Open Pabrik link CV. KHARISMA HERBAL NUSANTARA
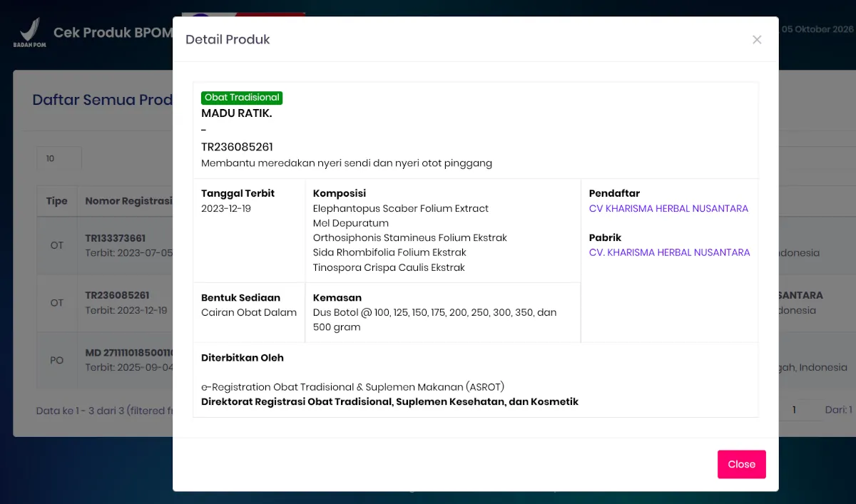Image resolution: width=856 pixels, height=504 pixels. 669,252
